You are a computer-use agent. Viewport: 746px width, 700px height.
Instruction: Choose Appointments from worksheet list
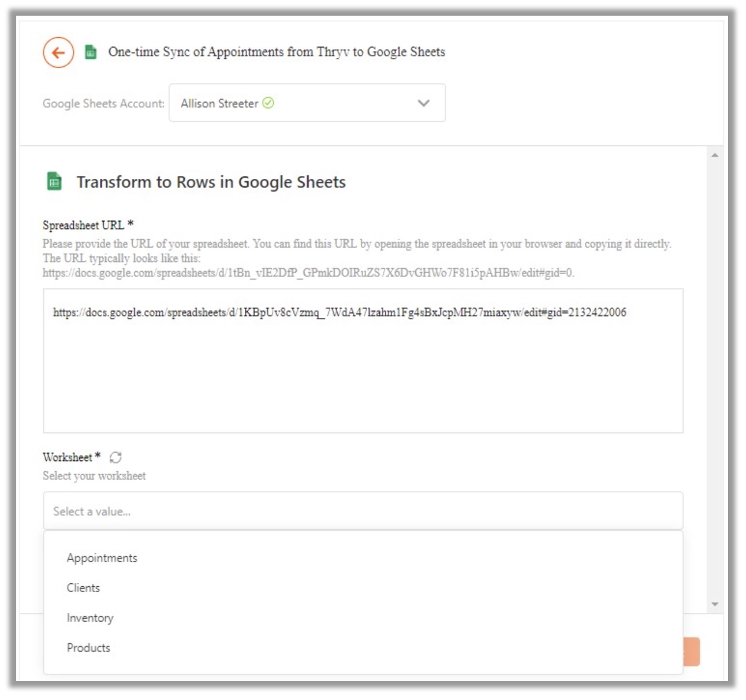102,558
